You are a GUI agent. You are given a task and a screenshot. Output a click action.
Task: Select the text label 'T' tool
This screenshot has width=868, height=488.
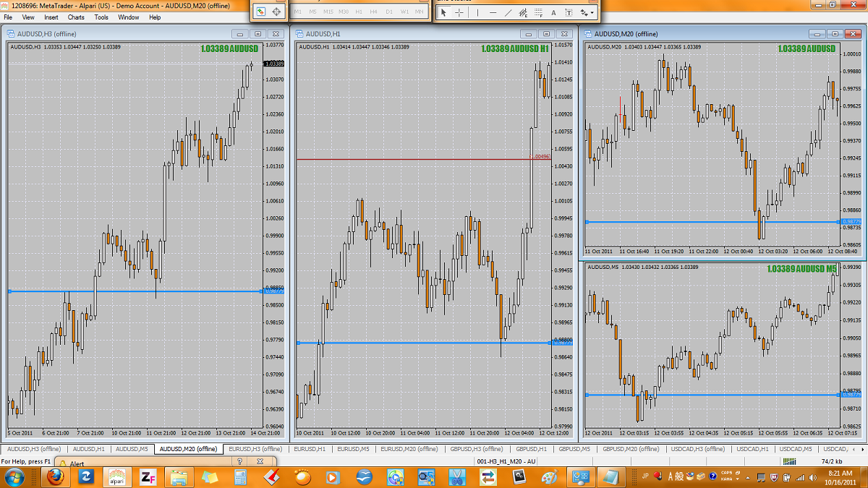click(569, 12)
